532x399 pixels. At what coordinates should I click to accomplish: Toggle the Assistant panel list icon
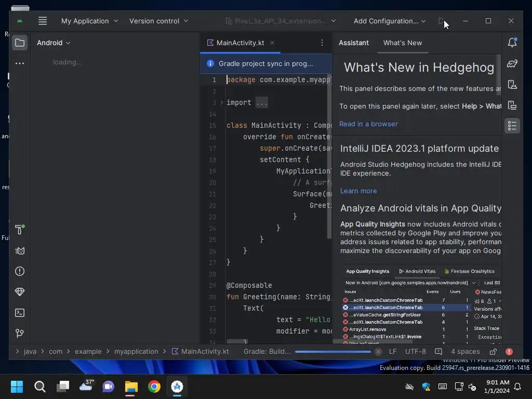[x=512, y=126]
